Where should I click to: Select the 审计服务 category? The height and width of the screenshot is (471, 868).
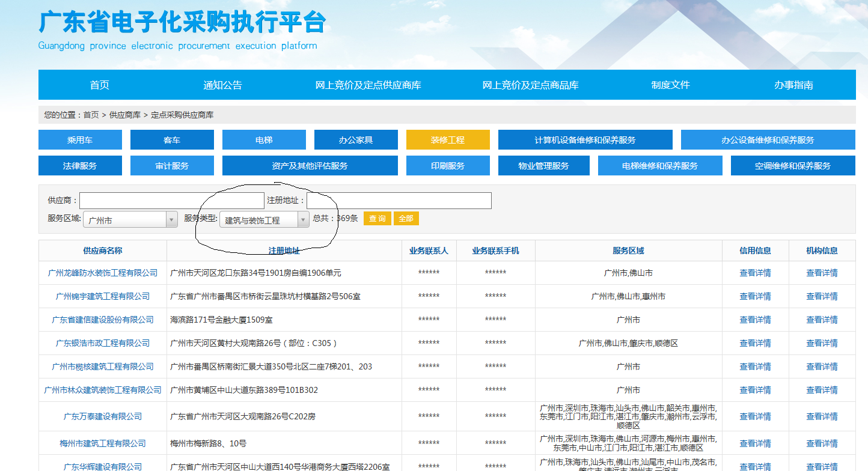[x=172, y=165]
